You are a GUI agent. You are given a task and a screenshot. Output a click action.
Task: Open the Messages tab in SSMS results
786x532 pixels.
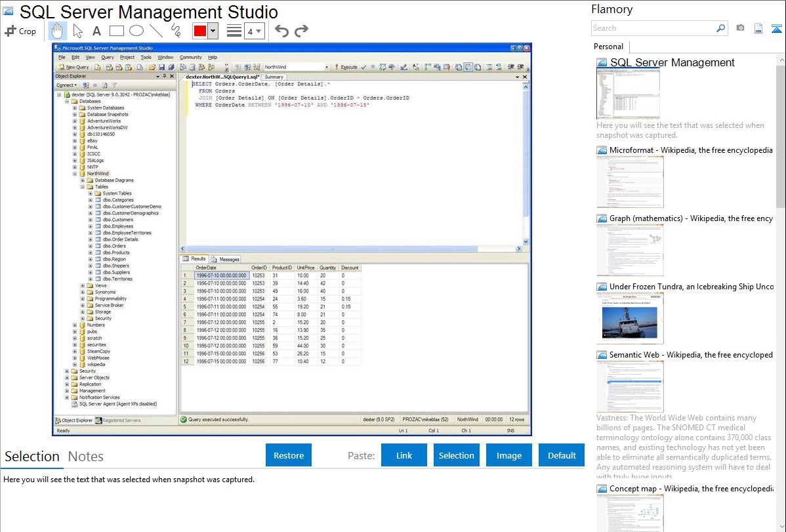[225, 259]
